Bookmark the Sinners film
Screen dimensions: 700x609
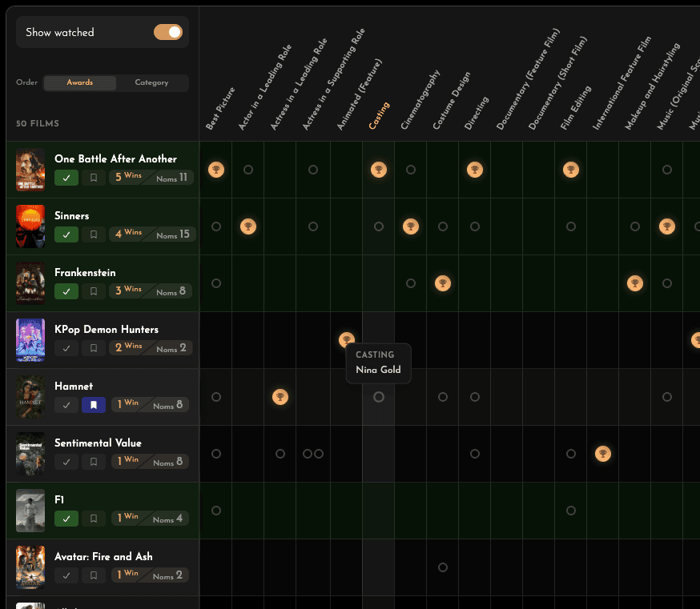coord(94,234)
